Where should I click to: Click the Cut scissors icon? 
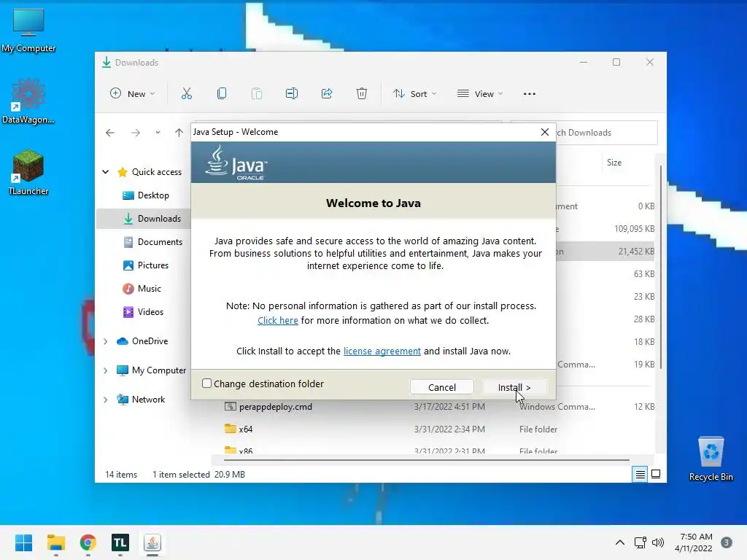(186, 94)
